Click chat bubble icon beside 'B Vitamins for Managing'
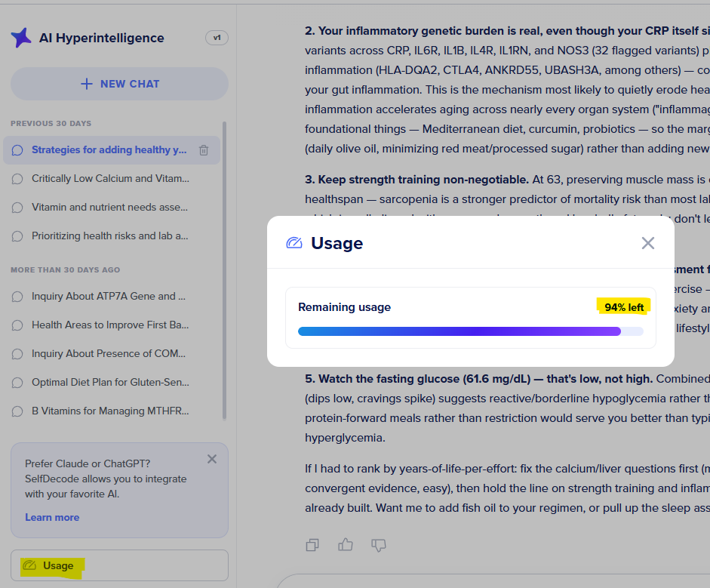710x588 pixels. click(17, 411)
